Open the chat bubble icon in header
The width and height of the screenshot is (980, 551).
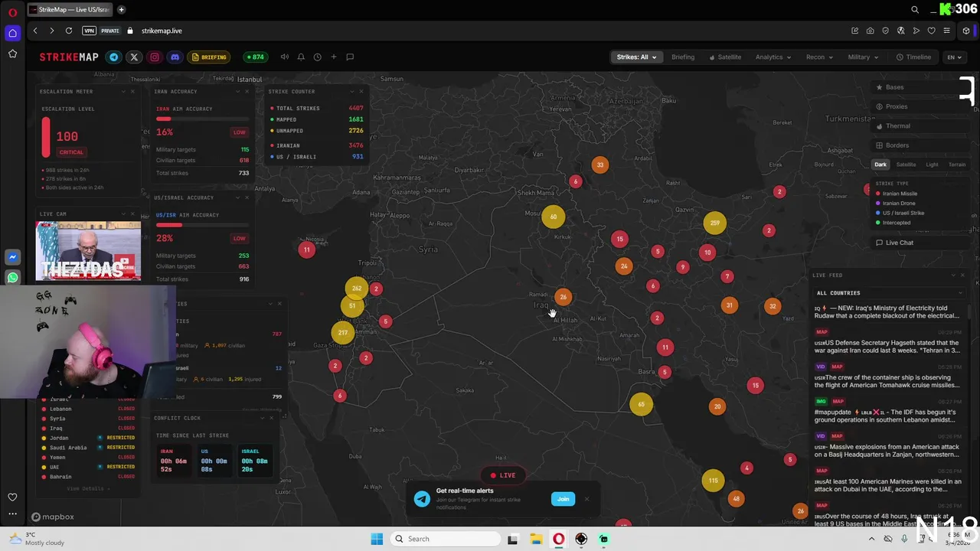point(350,57)
